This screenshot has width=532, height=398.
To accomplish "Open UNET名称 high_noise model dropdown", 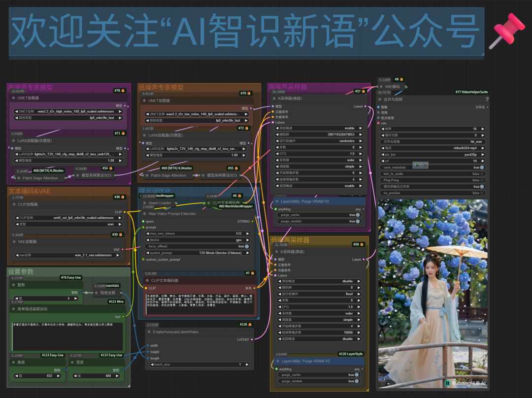I will click(68, 111).
